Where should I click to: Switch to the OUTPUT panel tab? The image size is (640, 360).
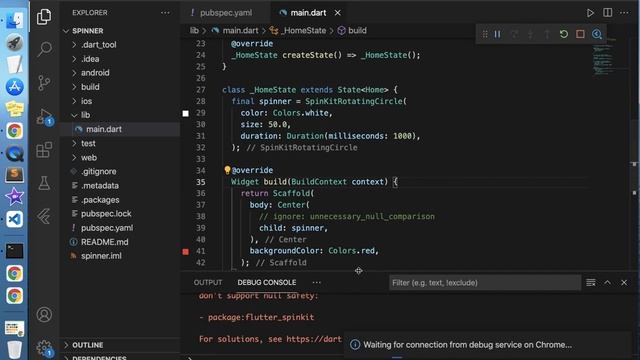point(208,282)
